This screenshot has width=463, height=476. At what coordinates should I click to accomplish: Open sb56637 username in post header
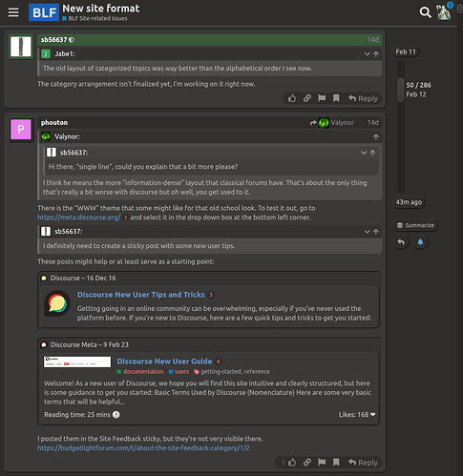(x=53, y=40)
